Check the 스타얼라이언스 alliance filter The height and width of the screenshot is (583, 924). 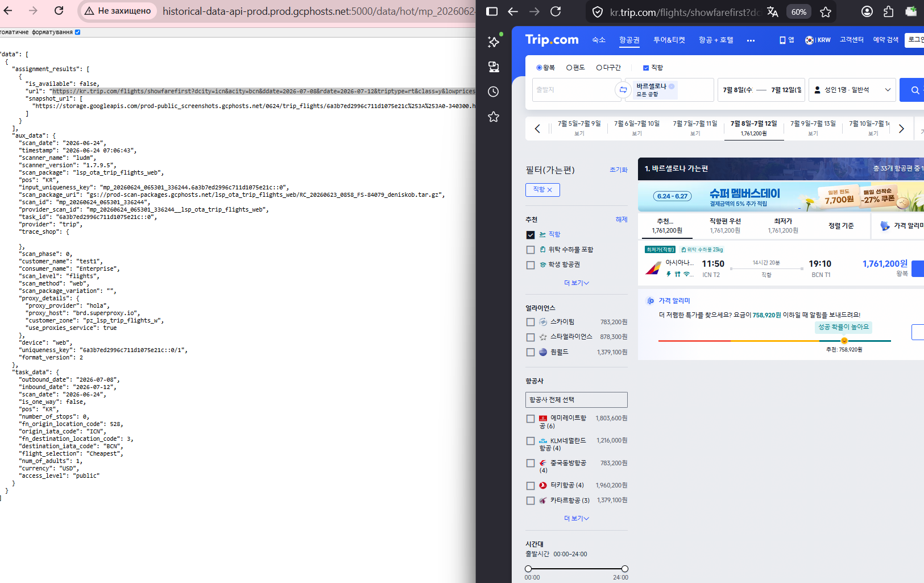coord(531,337)
